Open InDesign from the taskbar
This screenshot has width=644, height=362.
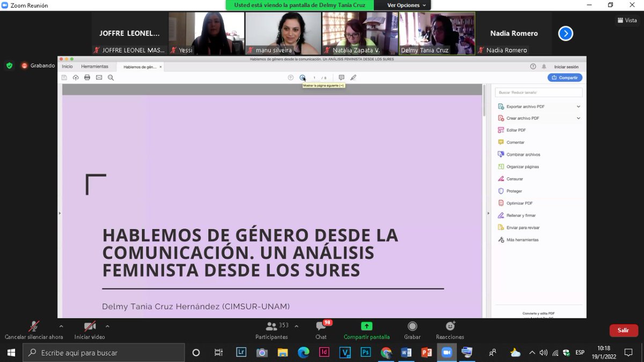pyautogui.click(x=324, y=352)
